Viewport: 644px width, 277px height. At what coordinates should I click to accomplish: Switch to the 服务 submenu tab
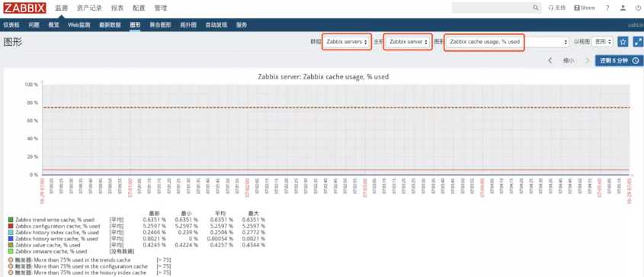(x=242, y=24)
